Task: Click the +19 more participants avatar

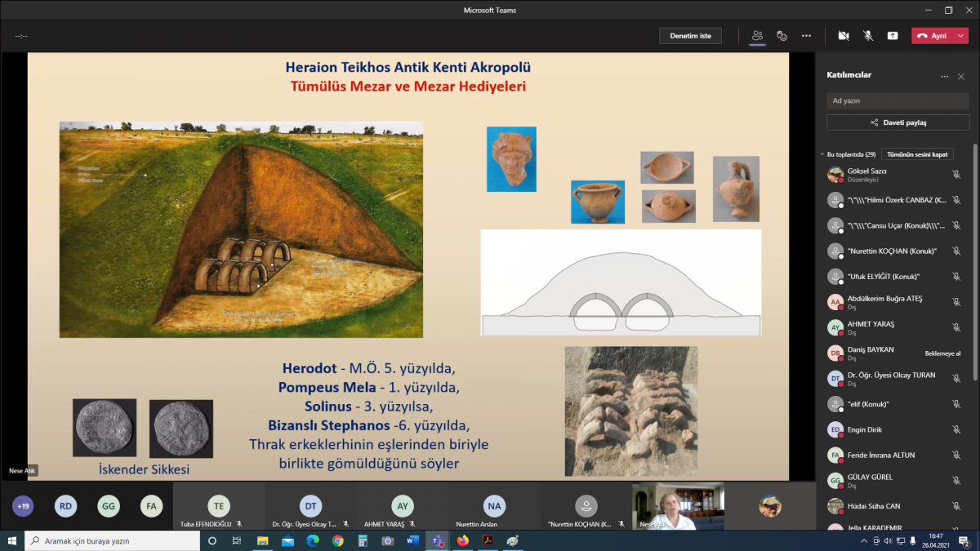Action: click(x=23, y=506)
